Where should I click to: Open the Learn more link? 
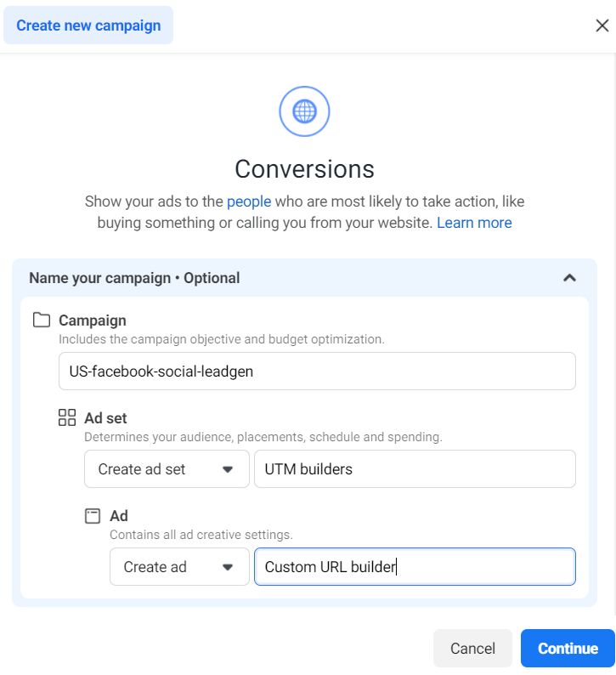(474, 223)
